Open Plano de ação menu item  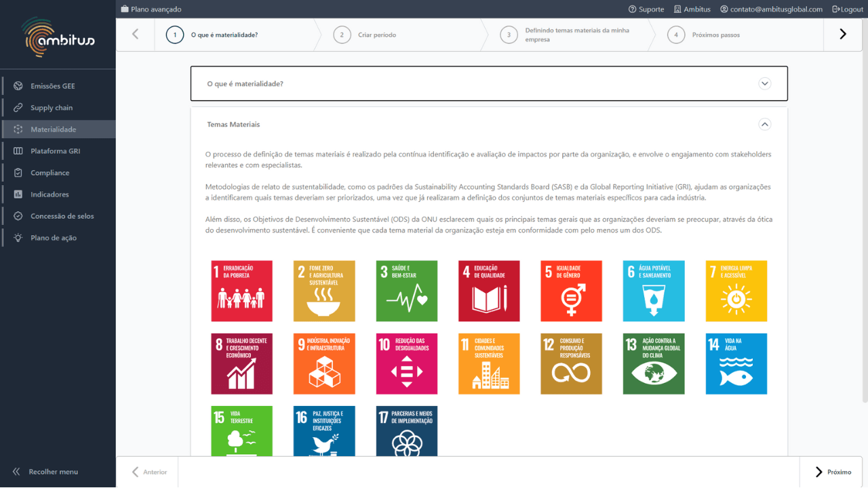pos(58,238)
